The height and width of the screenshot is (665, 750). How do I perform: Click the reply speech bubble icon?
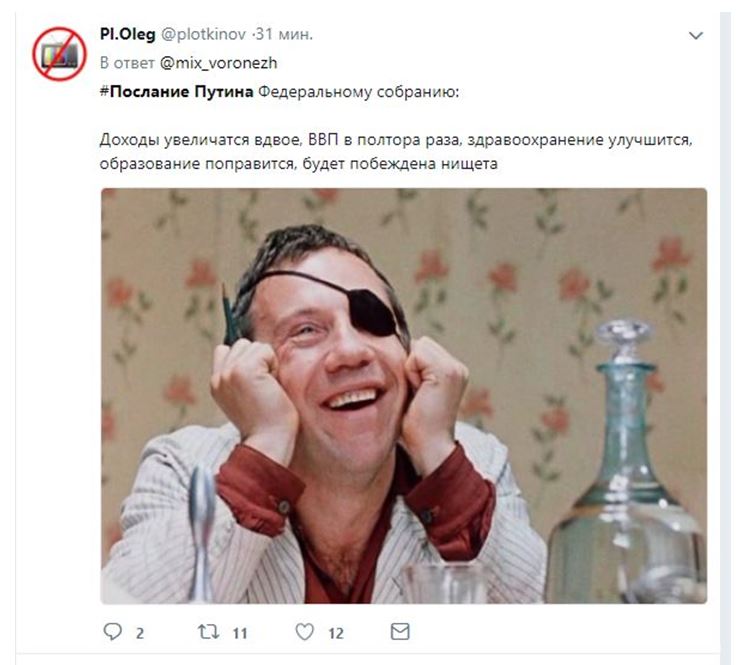pos(112,632)
